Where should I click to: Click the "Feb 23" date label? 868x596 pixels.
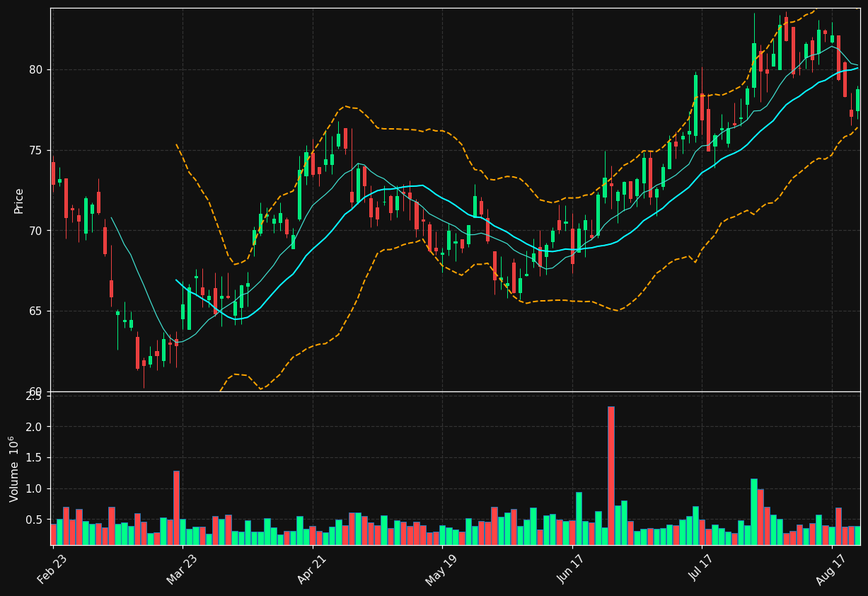52,570
